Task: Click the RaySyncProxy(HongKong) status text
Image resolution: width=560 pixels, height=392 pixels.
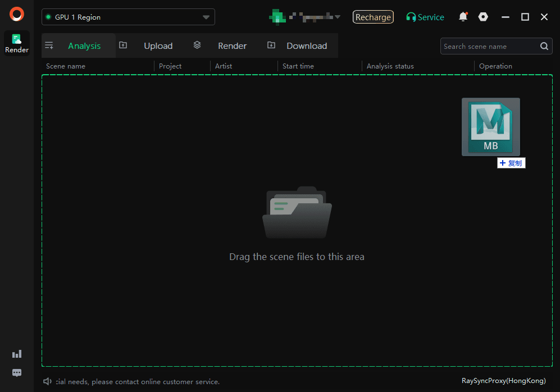Action: [503, 381]
